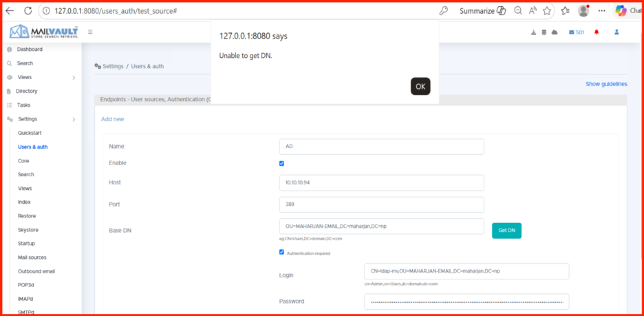644x316 pixels.
Task: Select Startup settings item
Action: point(26,243)
